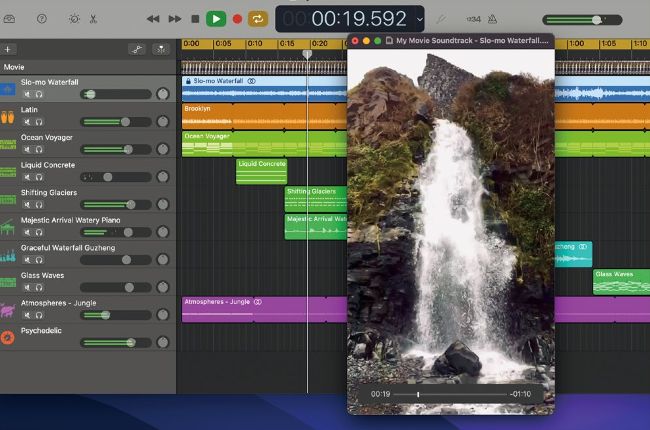The image size is (650, 430).
Task: Click the add track plus button
Action: 9,49
